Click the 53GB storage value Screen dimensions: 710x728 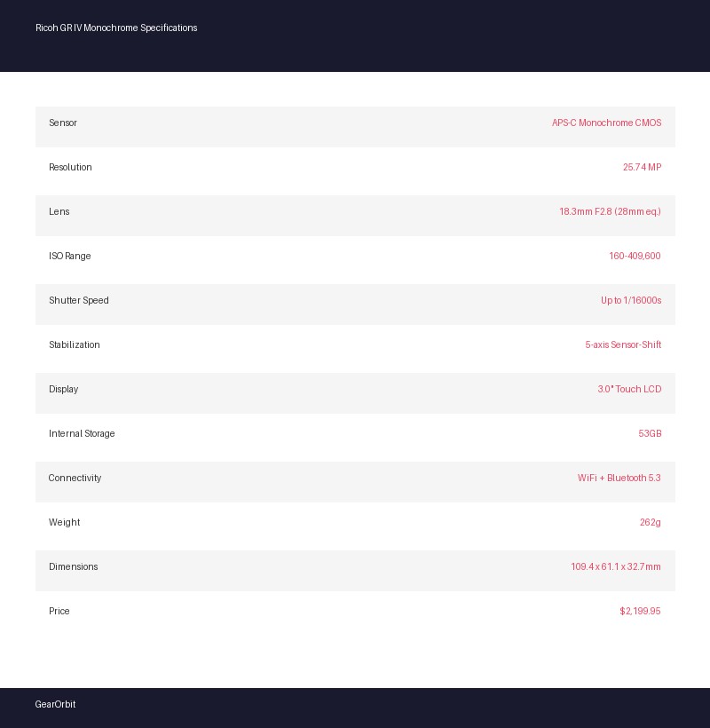click(650, 434)
